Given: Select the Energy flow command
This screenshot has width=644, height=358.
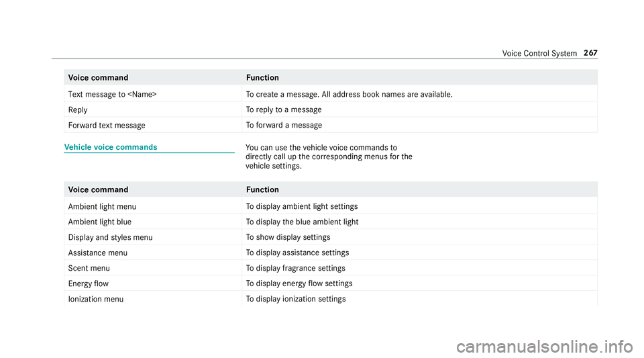Looking at the screenshot, I should (x=89, y=283).
